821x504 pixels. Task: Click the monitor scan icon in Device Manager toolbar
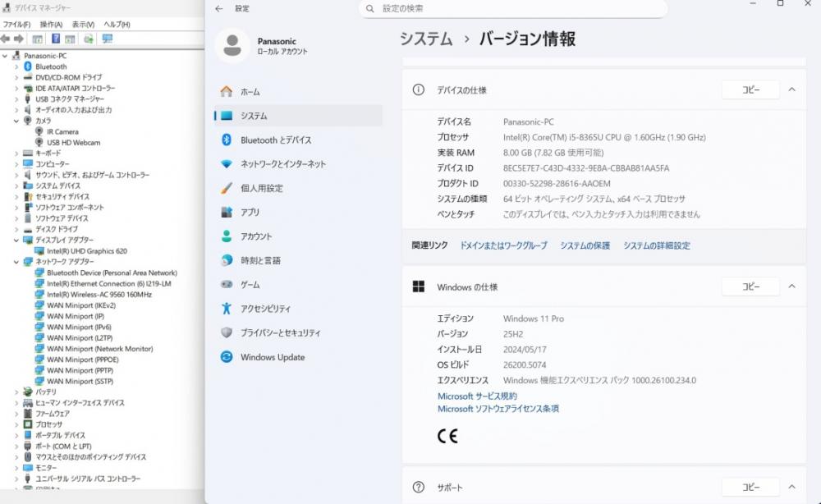(108, 39)
